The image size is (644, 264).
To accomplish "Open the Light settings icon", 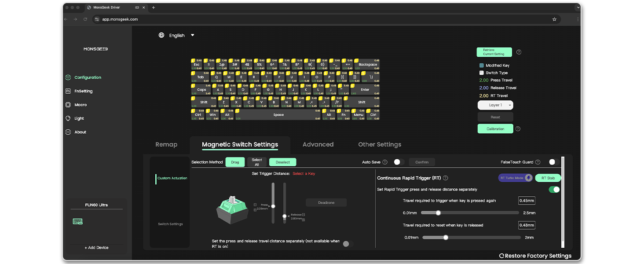I will pyautogui.click(x=68, y=118).
